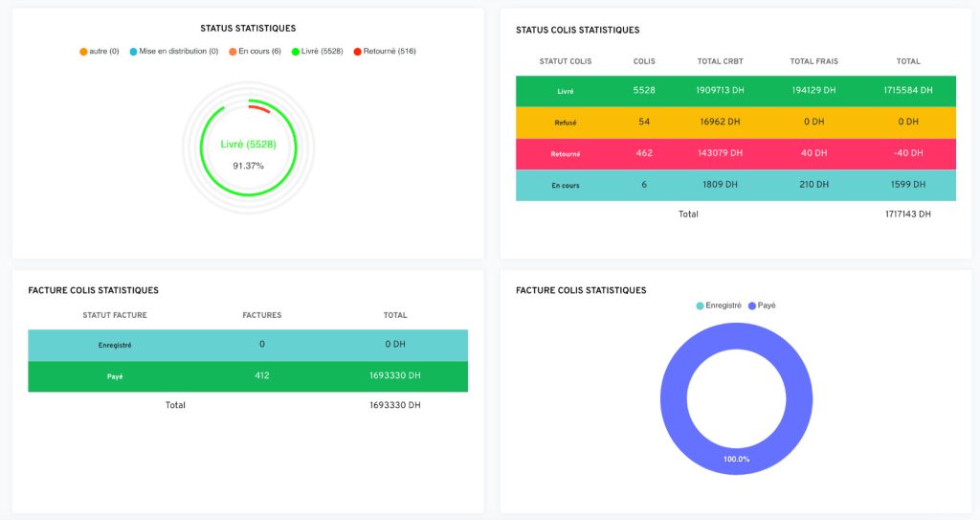Click the purple Payé donut ring
Viewport: 980px width, 520px height.
[674, 398]
